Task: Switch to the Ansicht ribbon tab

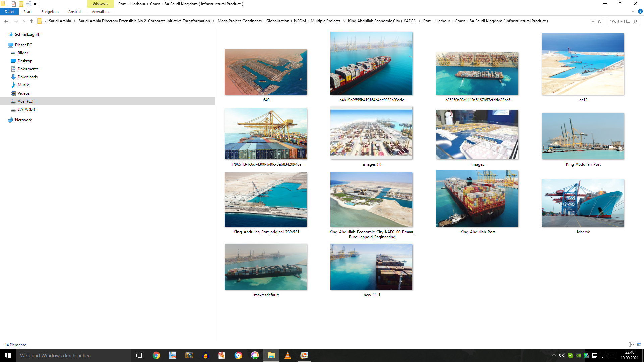Action: (x=75, y=12)
